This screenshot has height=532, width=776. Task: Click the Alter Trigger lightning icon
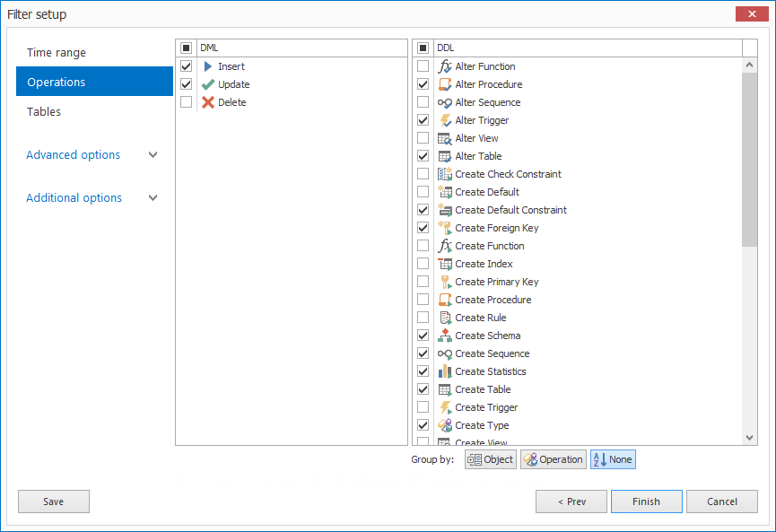[445, 120]
